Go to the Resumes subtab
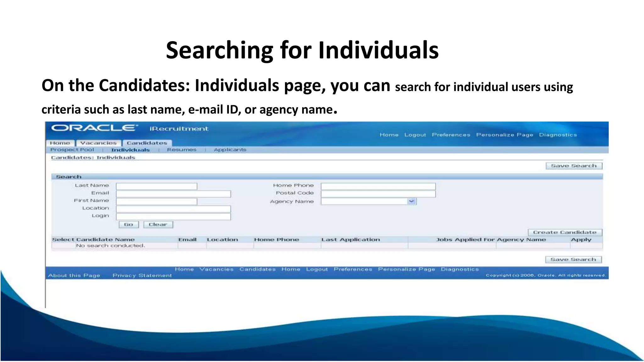 pyautogui.click(x=181, y=150)
